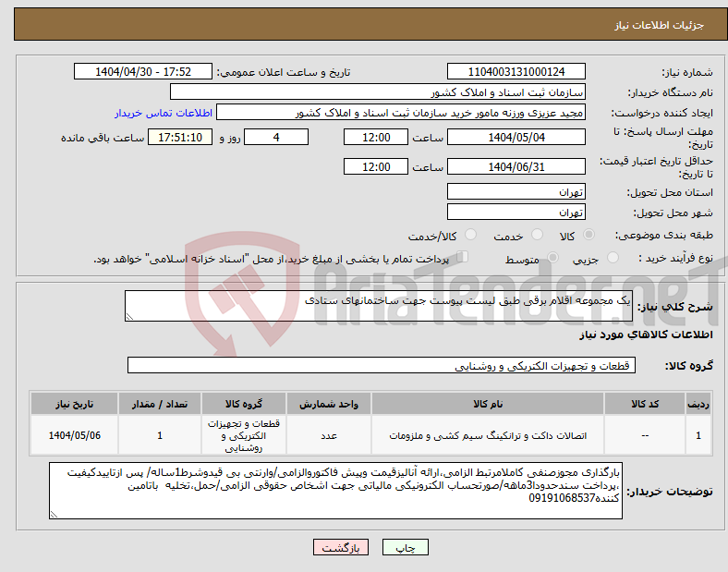This screenshot has width=728, height=572.
Task: Click the price validity date 1404/06/31
Action: (x=516, y=166)
